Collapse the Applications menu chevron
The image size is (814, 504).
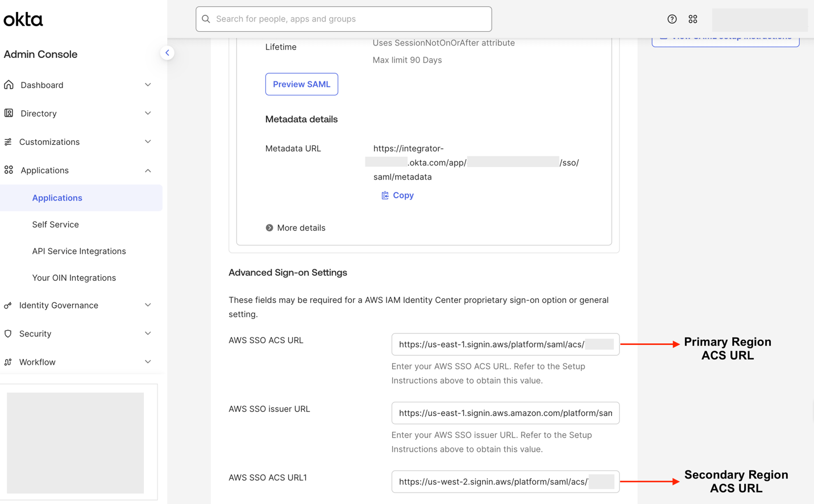pos(148,170)
